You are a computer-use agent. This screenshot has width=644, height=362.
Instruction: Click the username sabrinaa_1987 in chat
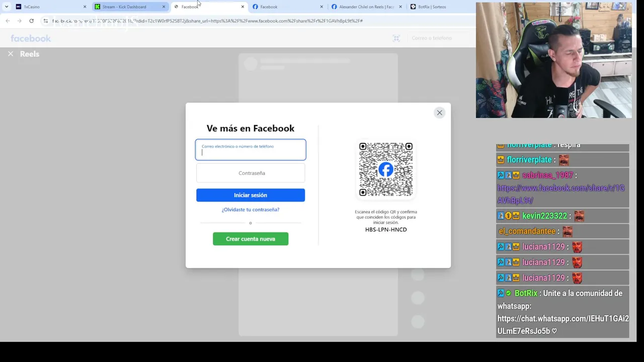click(x=547, y=175)
